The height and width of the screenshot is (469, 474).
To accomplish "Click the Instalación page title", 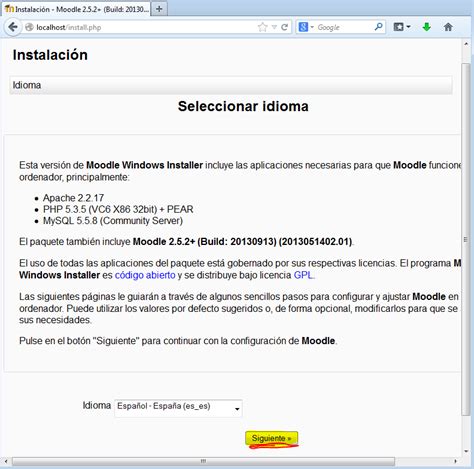I will [50, 55].
